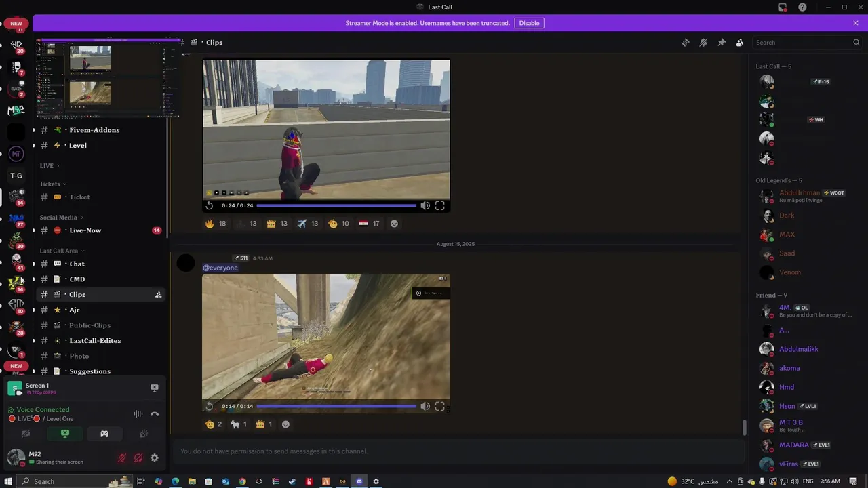Open the soundboard in voice panel

(144, 434)
